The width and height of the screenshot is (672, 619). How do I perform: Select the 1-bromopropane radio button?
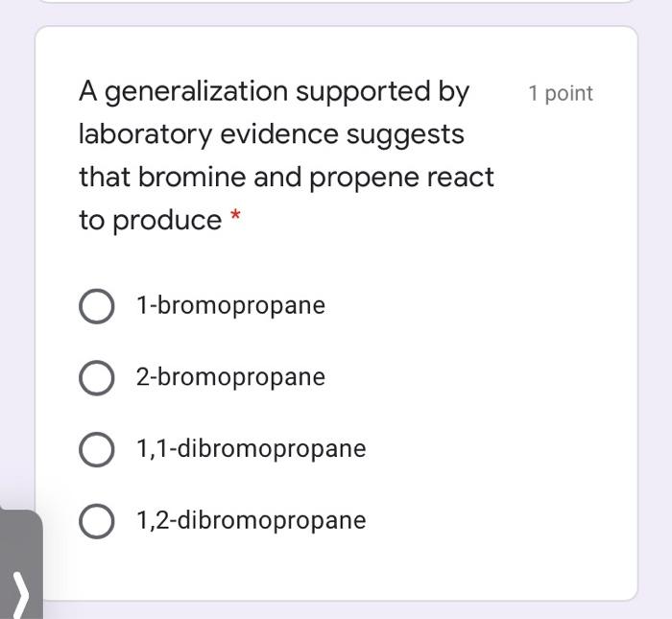click(96, 306)
